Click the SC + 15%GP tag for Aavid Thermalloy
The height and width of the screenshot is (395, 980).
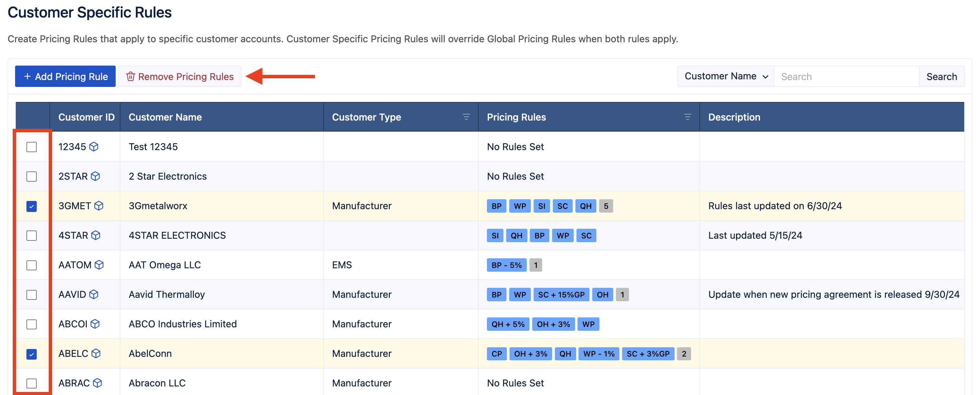(x=561, y=294)
